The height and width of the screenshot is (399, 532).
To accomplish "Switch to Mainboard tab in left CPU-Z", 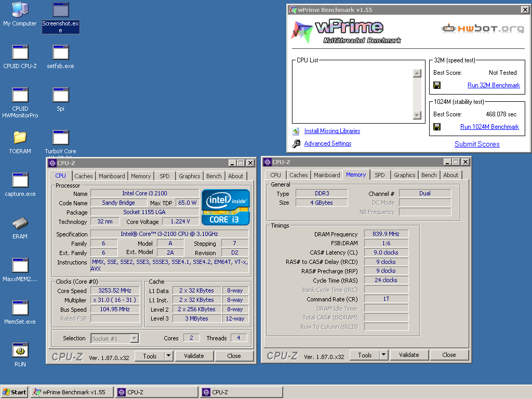I will [x=112, y=176].
